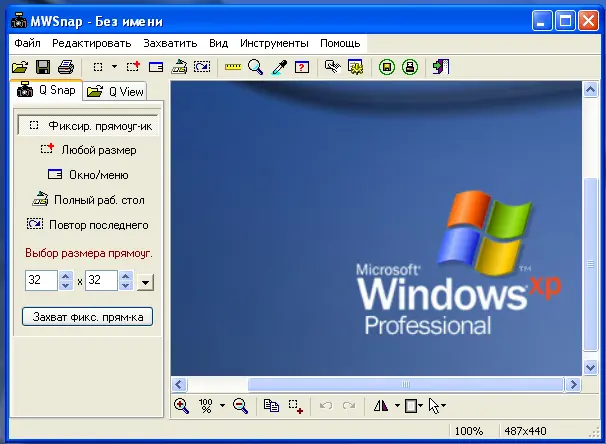Image resolution: width=606 pixels, height=444 pixels.
Task: Capture full desktop via the toolbar icon
Action: 179,67
